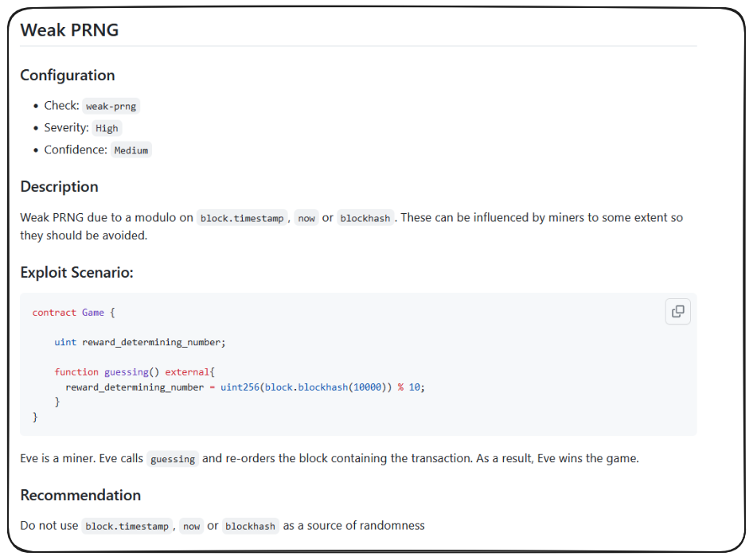Select the Description section heading

59,187
